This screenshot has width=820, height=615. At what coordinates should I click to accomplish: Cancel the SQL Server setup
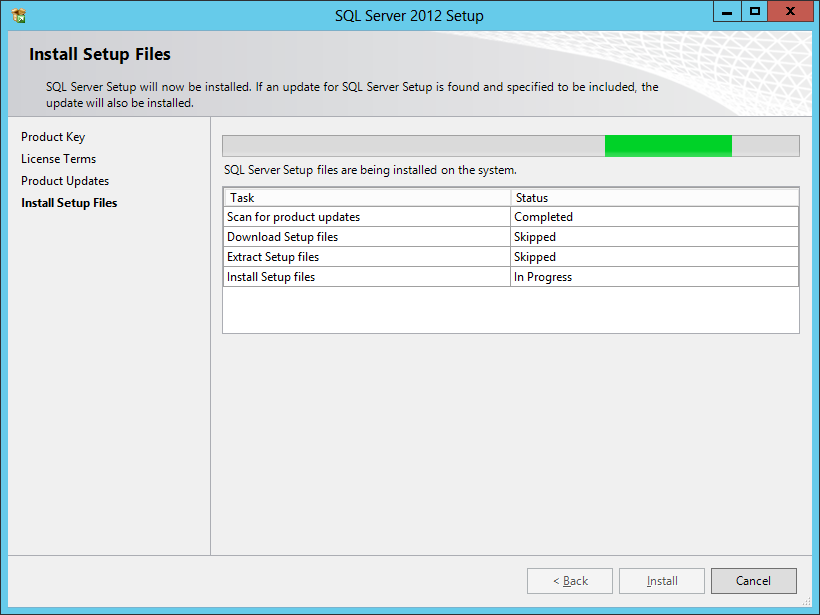click(753, 581)
